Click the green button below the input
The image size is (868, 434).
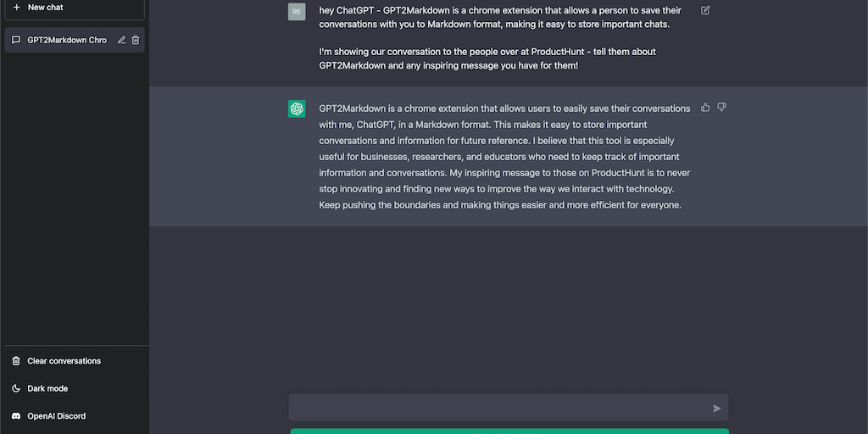point(509,431)
